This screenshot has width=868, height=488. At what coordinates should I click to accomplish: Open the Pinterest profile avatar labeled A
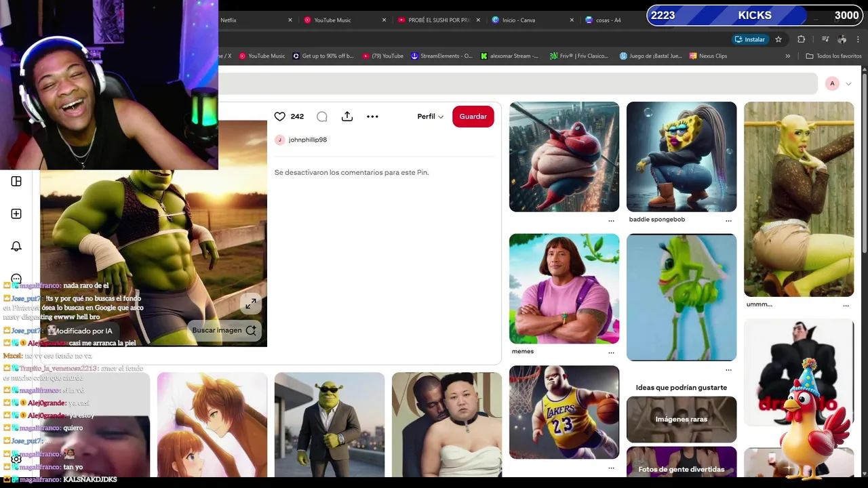coord(832,83)
